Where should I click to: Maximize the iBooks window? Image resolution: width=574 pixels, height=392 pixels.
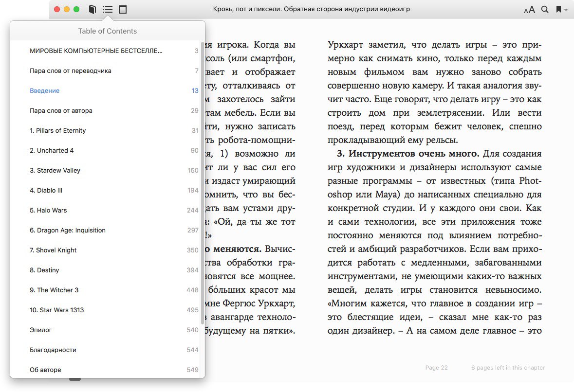coord(76,9)
